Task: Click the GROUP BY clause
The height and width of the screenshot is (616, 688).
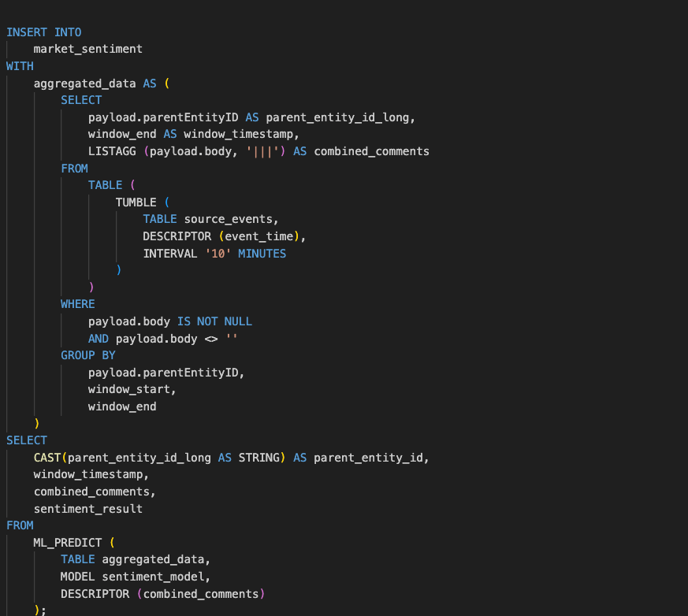Action: pyautogui.click(x=87, y=355)
